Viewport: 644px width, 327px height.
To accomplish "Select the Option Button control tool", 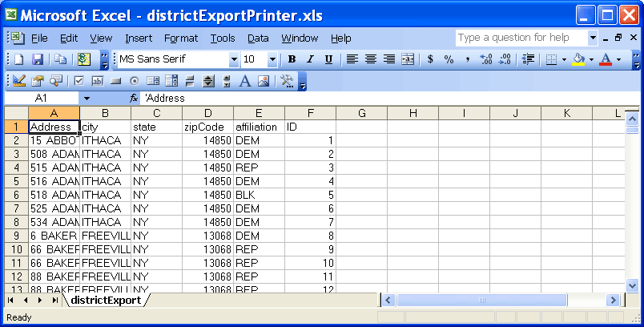I will click(x=134, y=80).
